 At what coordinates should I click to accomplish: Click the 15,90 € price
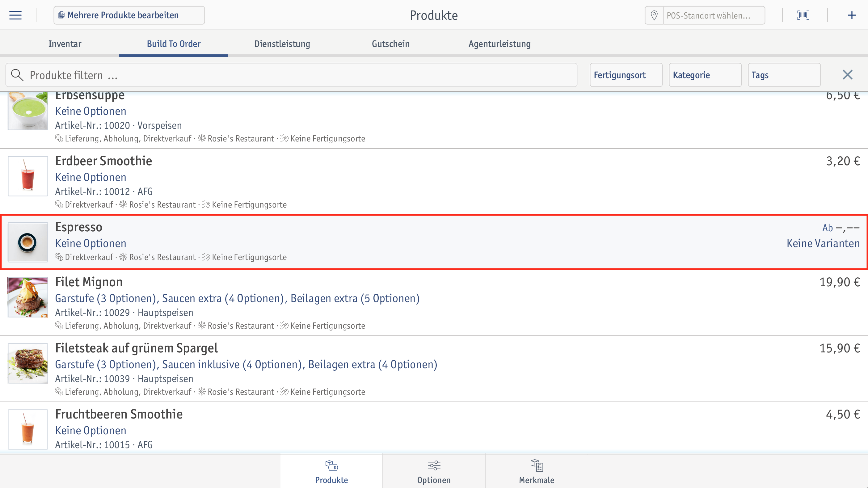839,348
